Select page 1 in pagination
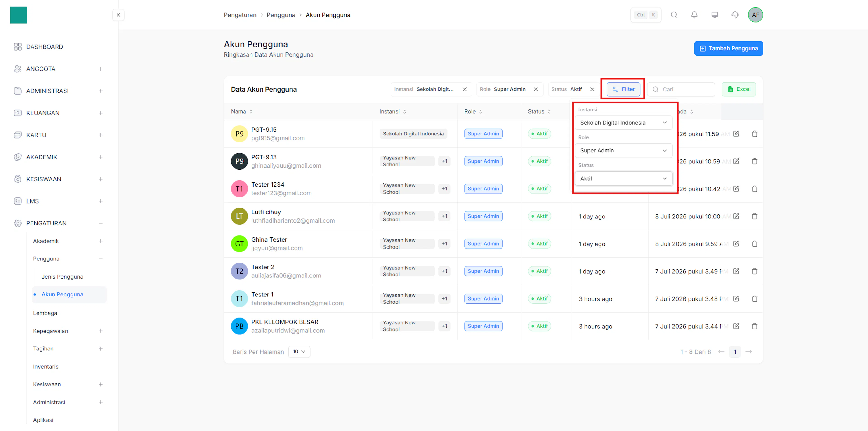 [x=735, y=351]
